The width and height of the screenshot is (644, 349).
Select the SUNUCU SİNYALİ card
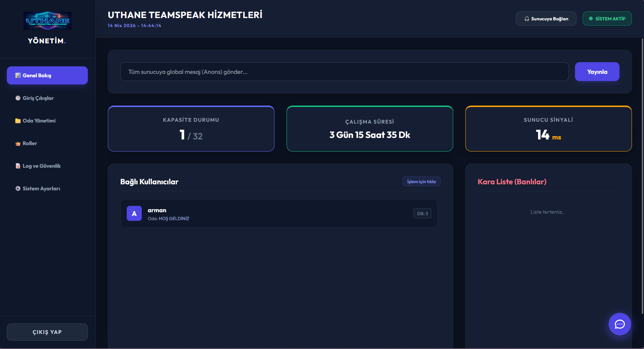click(x=549, y=129)
